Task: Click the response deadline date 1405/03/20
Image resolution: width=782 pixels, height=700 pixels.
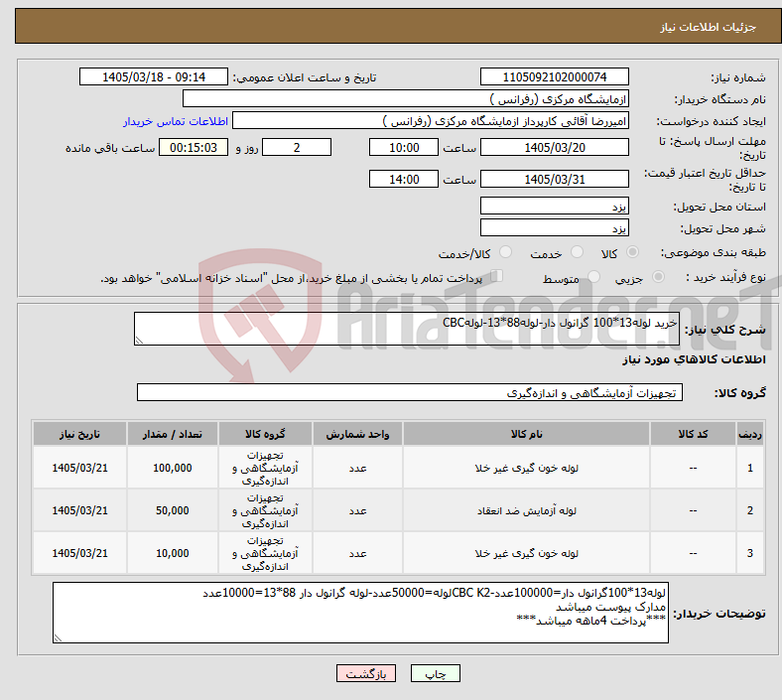Action: [x=555, y=147]
